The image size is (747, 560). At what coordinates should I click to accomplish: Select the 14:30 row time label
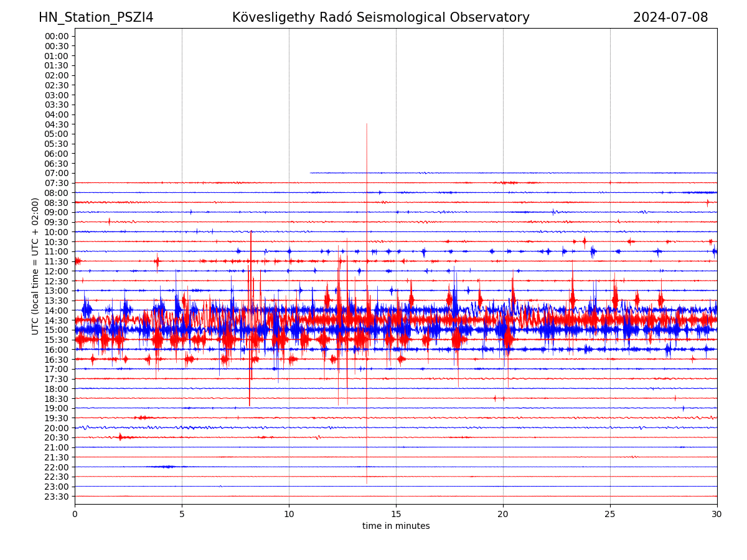pos(56,320)
